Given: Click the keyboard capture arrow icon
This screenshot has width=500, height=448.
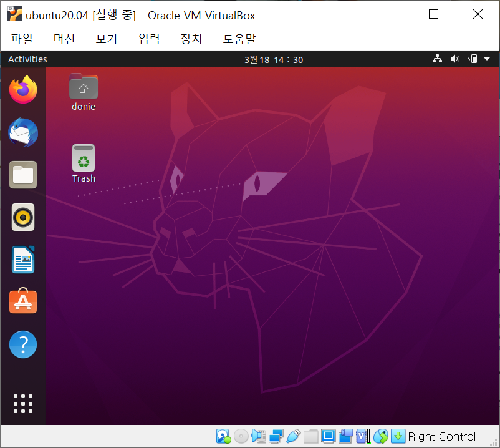Looking at the screenshot, I should (x=398, y=436).
